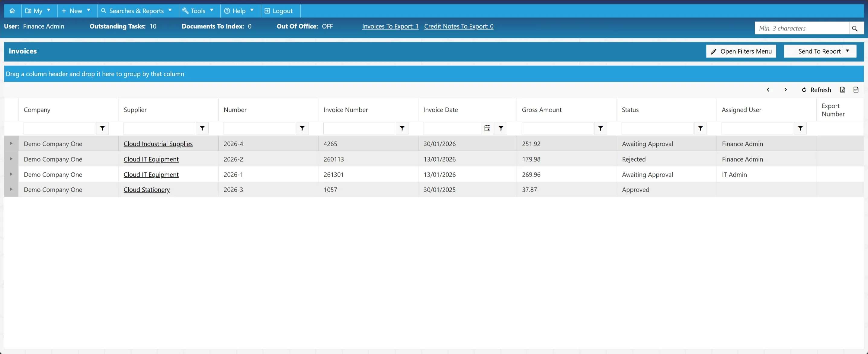Open Cloud IT Equipment link in row 2026-1

[151, 175]
